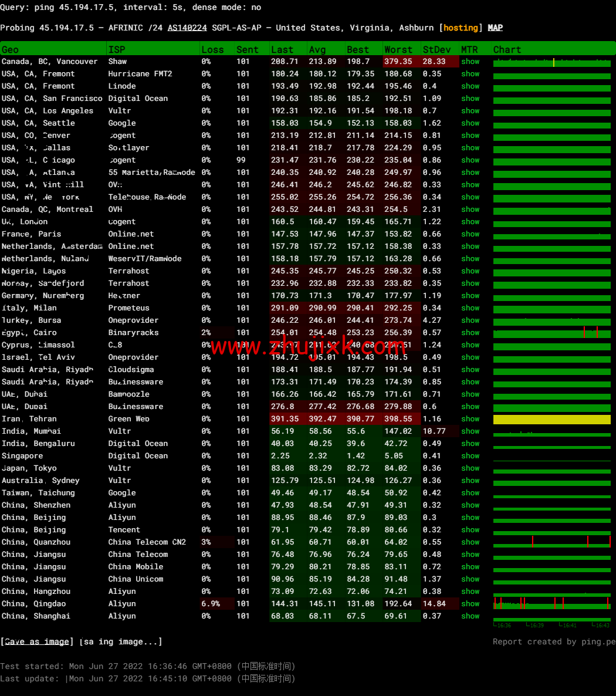This screenshot has height=696, width=616.
Task: Open the MAP link in the header
Action: [x=495, y=28]
